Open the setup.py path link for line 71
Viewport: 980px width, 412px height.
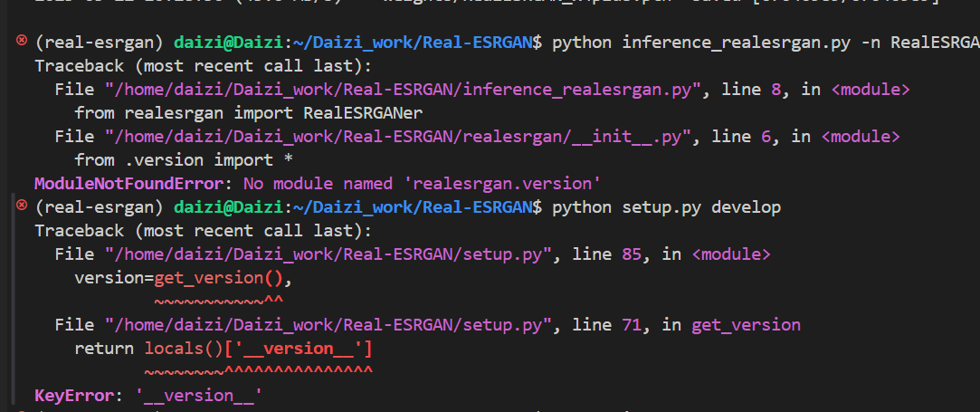[x=328, y=325]
